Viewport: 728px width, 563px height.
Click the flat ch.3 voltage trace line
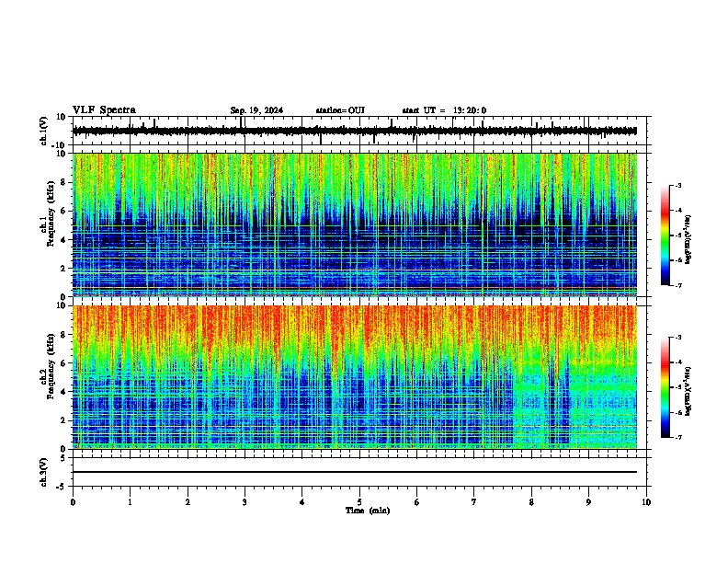pos(355,472)
